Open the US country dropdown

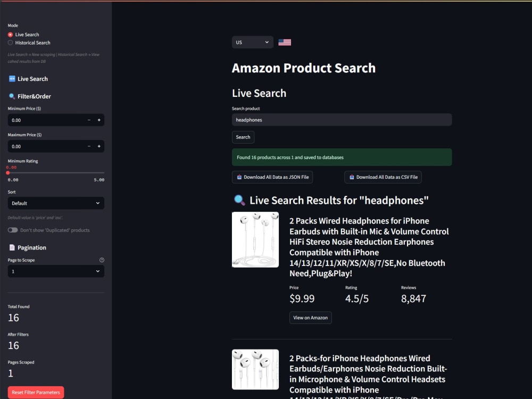[252, 43]
